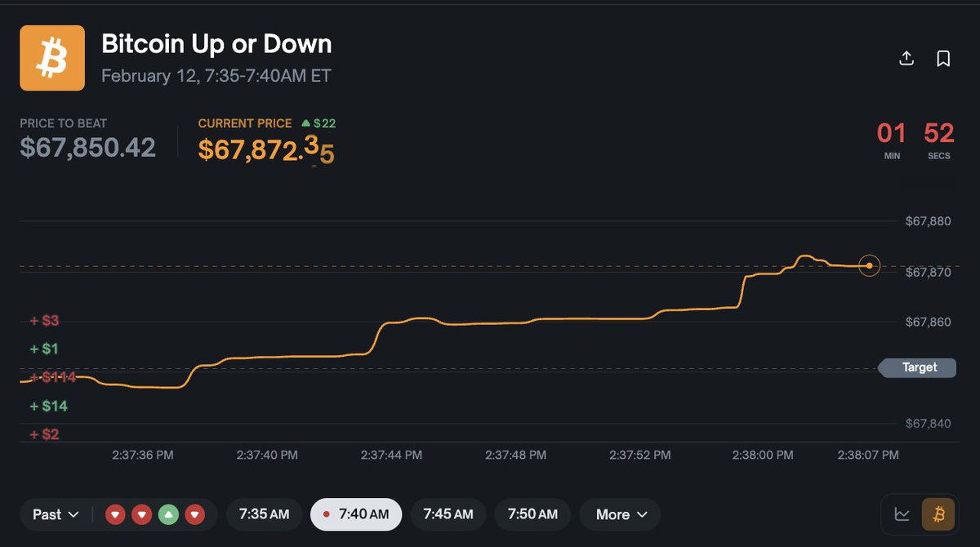Click the green up-arrow past result circle
The height and width of the screenshot is (547, 980).
coord(168,514)
